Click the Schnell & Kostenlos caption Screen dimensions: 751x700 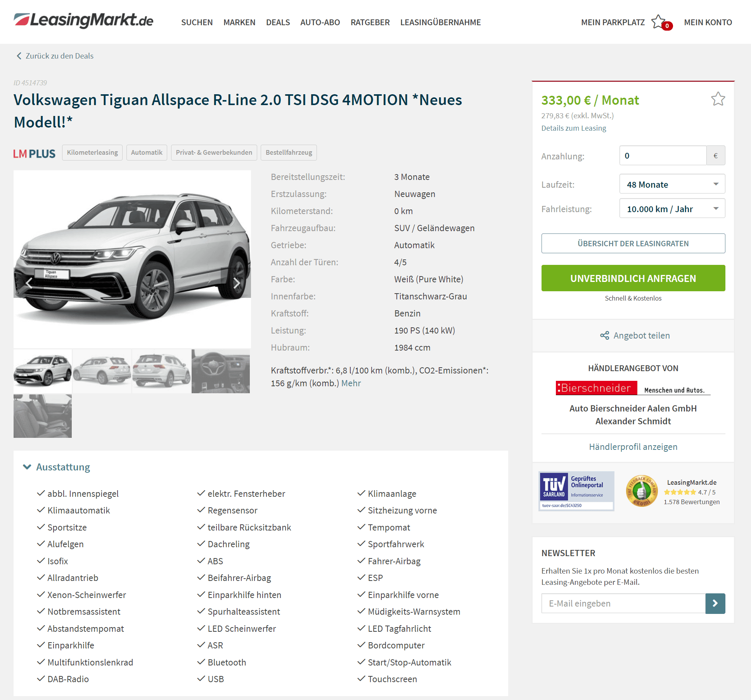click(633, 298)
